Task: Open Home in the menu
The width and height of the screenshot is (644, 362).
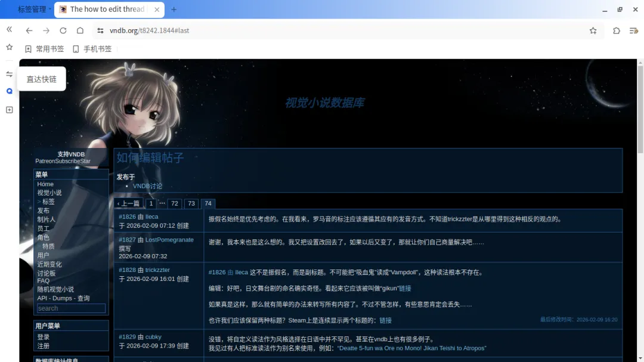Action: coord(45,184)
